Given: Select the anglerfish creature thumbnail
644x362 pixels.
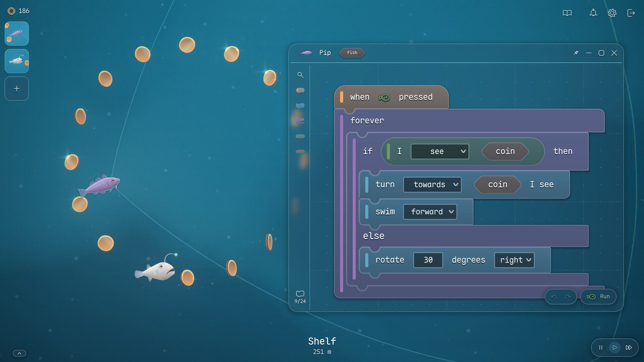Looking at the screenshot, I should coord(17,61).
